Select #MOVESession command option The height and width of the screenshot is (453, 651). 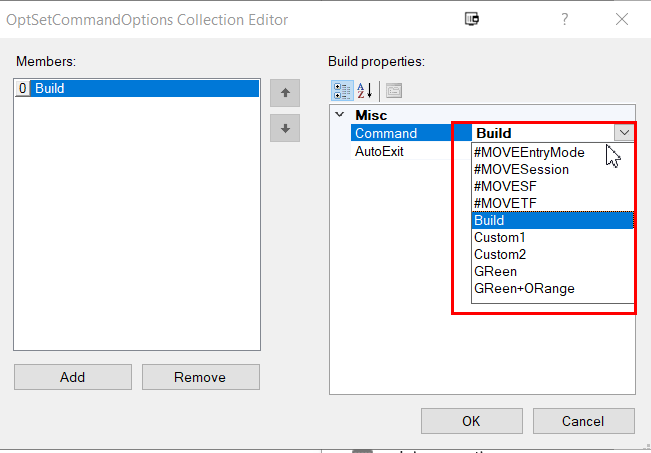pos(521,169)
